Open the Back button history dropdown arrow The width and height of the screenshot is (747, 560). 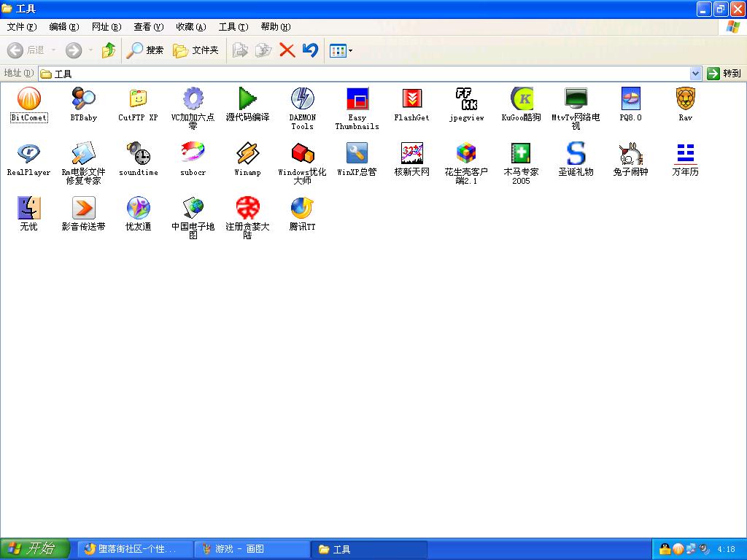[x=53, y=50]
